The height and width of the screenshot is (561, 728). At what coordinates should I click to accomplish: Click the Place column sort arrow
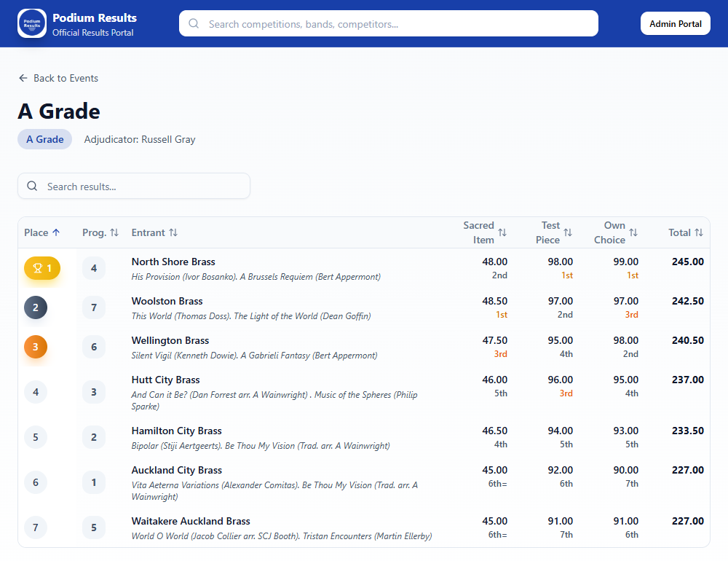[x=56, y=232]
